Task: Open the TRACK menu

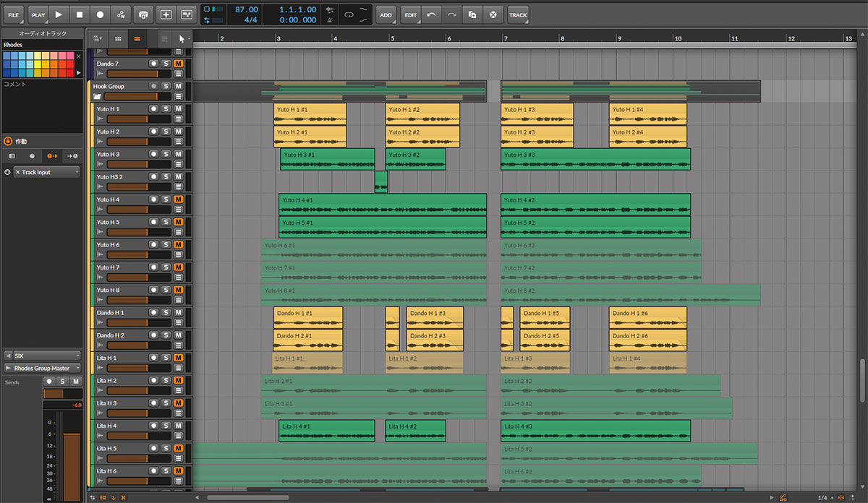Action: 518,14
